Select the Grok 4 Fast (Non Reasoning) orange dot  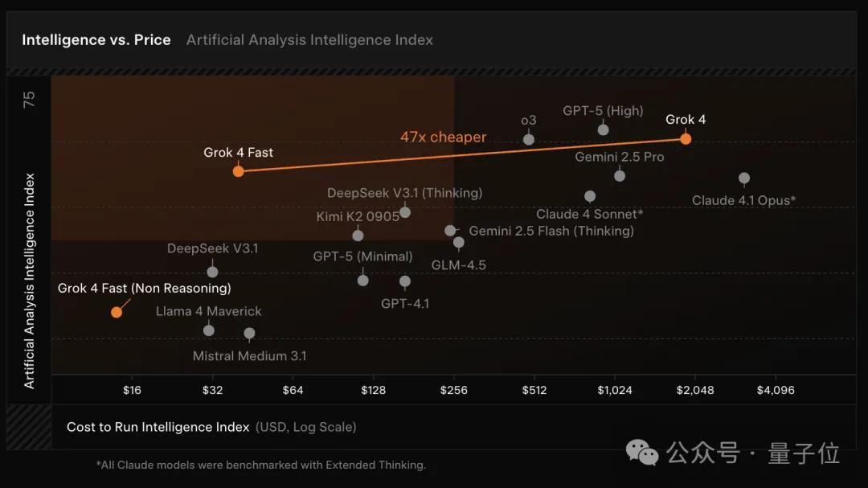[117, 313]
